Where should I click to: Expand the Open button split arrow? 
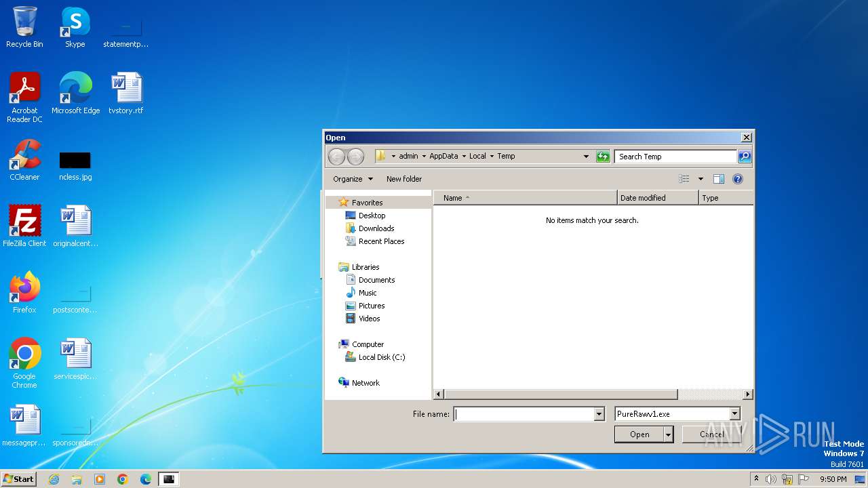[x=669, y=434]
